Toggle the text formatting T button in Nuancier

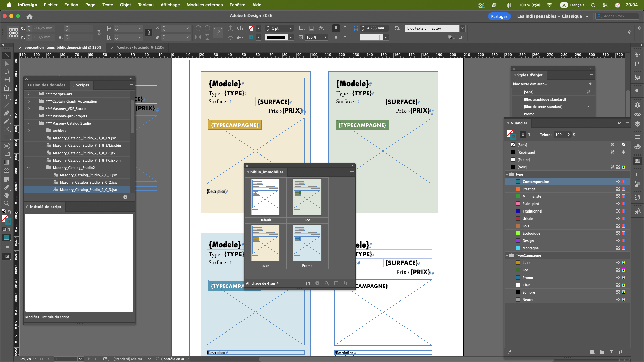pos(530,135)
